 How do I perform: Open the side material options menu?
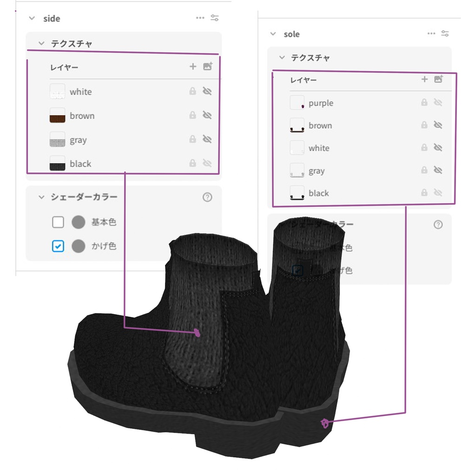[200, 18]
